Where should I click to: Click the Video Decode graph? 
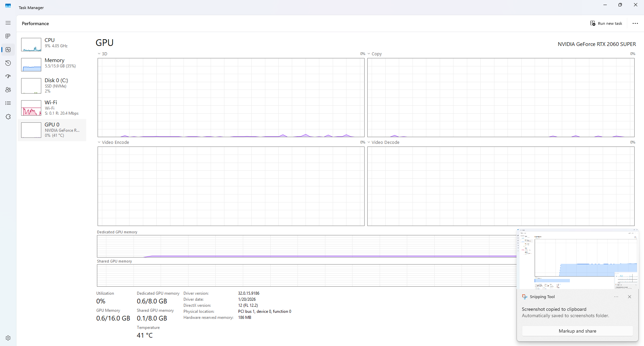501,186
